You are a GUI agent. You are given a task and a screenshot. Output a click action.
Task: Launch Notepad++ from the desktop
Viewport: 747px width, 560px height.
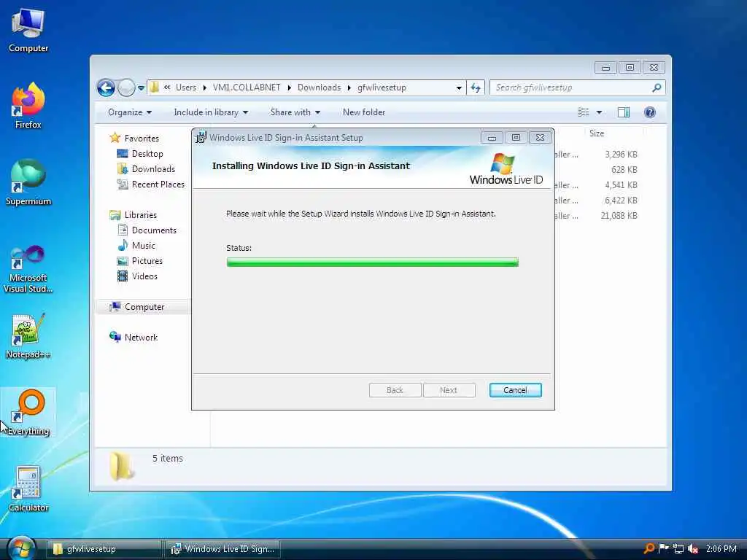pos(28,336)
